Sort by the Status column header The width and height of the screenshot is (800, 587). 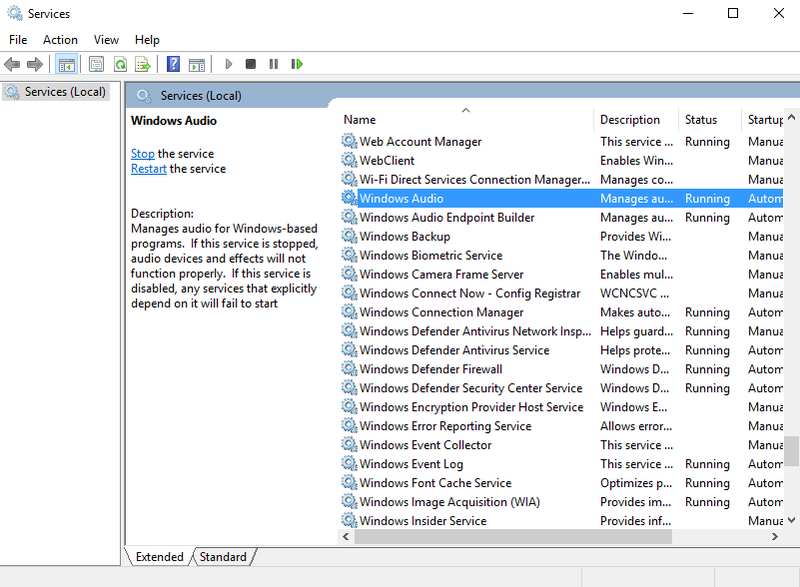tap(710, 119)
